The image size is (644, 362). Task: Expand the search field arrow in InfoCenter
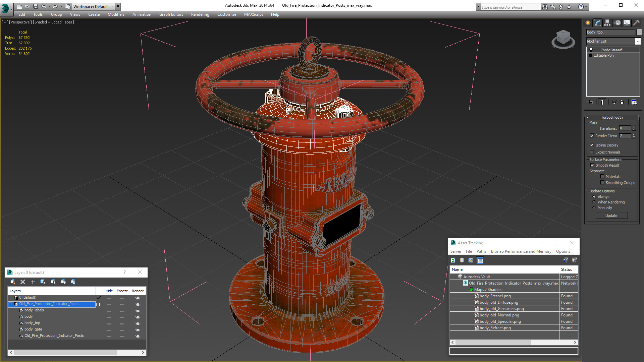point(478,7)
